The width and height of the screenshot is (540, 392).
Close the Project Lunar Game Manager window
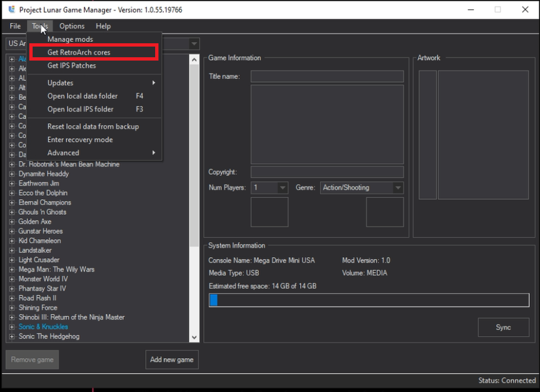(525, 9)
